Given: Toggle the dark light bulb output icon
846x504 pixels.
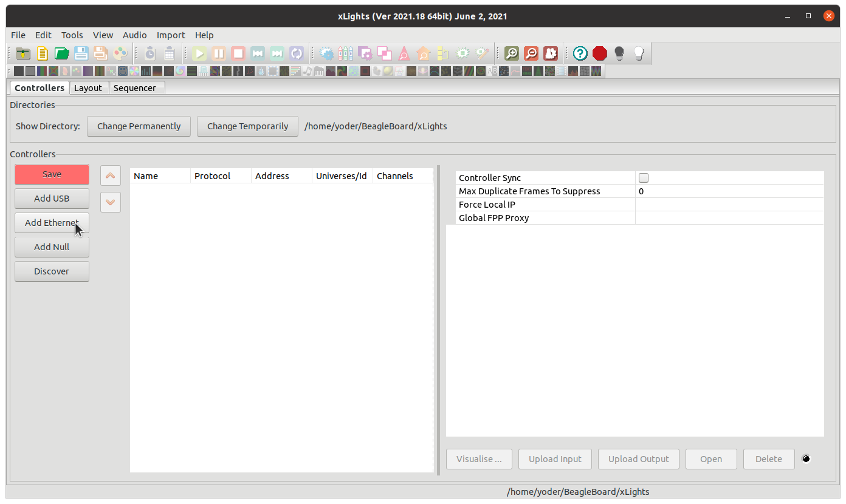Looking at the screenshot, I should pyautogui.click(x=619, y=53).
